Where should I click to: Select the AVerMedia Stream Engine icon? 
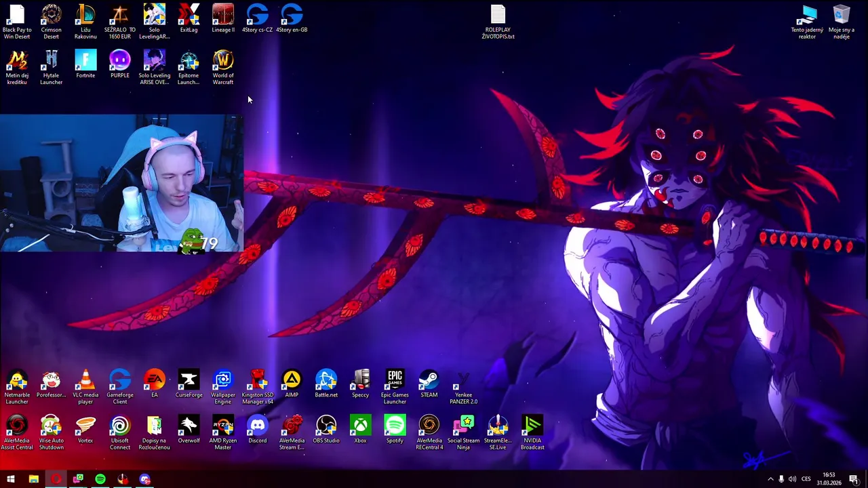tap(292, 433)
